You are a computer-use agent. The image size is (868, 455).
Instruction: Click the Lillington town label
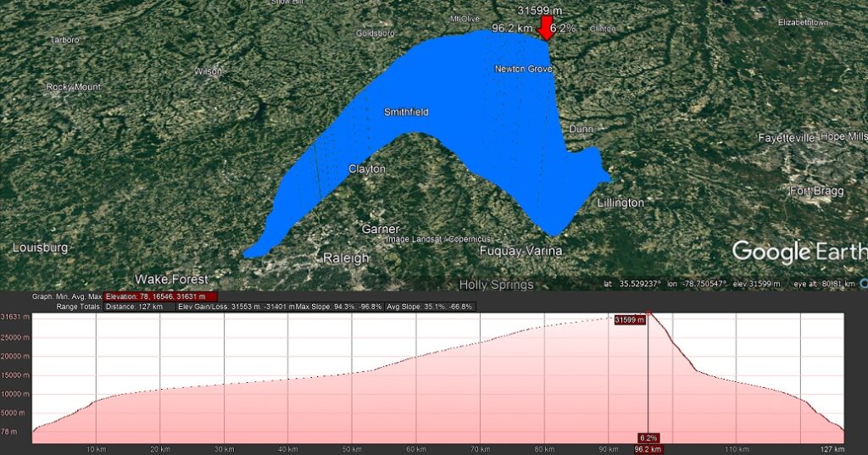[x=620, y=203]
